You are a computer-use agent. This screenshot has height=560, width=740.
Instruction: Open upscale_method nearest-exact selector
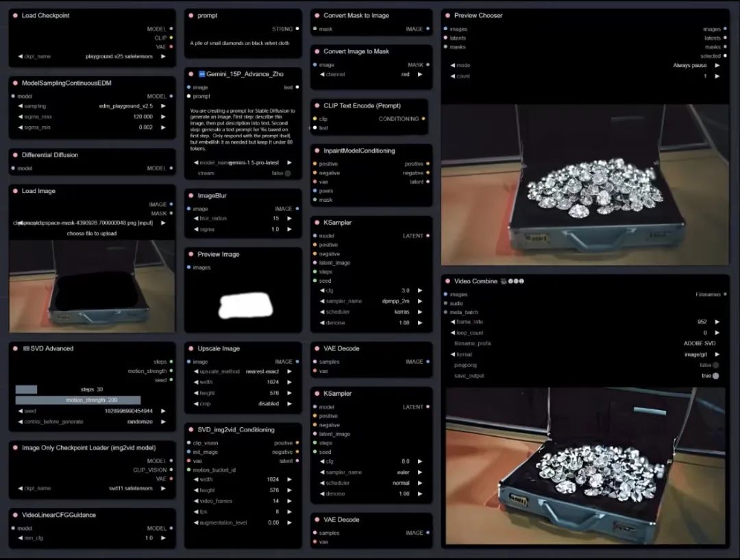pyautogui.click(x=243, y=372)
